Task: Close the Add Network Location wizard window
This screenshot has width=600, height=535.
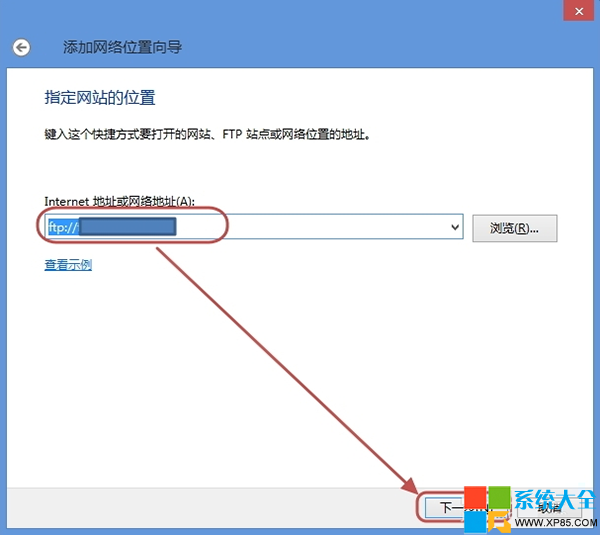Action: [x=579, y=11]
